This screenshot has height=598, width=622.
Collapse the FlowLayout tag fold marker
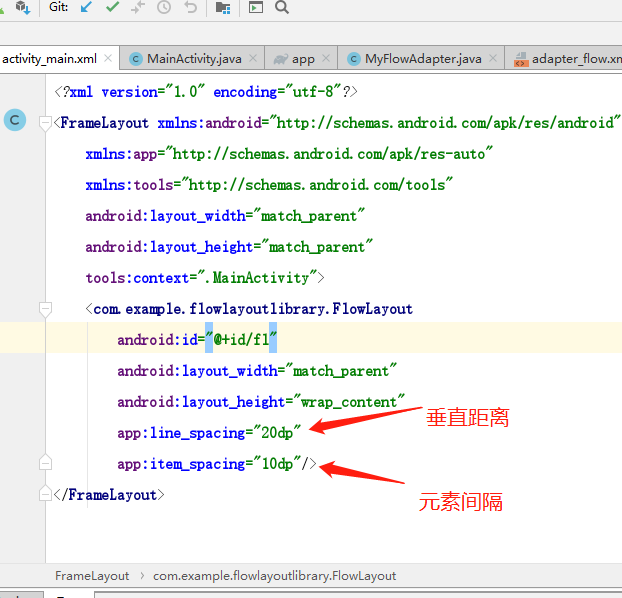point(46,310)
